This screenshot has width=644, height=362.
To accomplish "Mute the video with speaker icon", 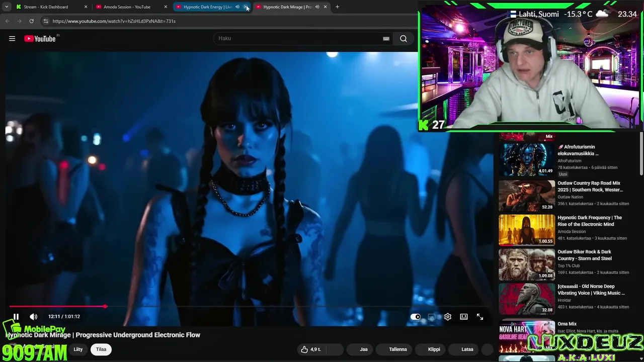I will pyautogui.click(x=33, y=317).
